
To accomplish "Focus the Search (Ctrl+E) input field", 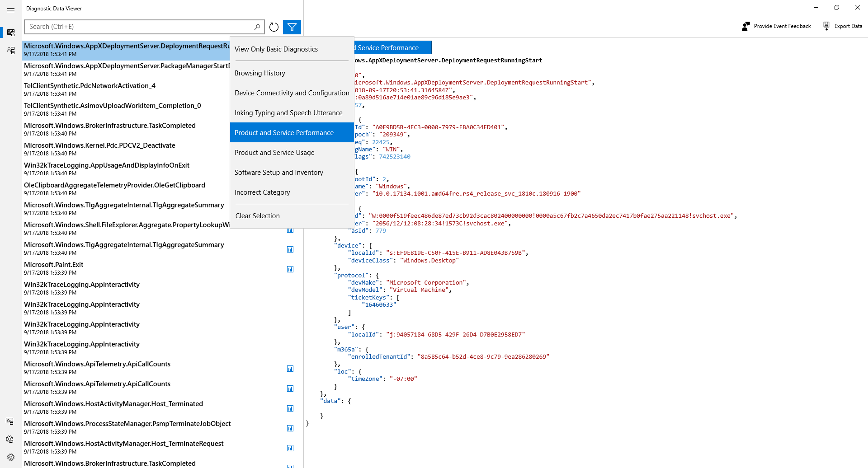I will (x=138, y=27).
